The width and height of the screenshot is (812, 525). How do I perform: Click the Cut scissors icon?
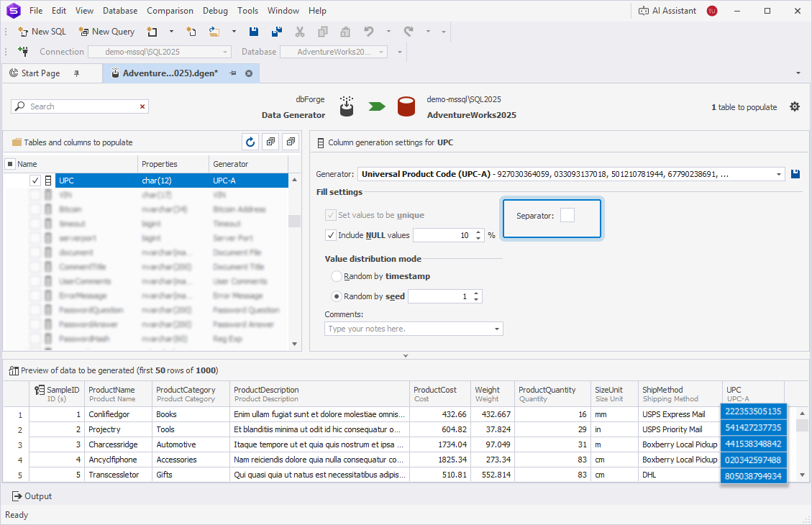click(300, 32)
